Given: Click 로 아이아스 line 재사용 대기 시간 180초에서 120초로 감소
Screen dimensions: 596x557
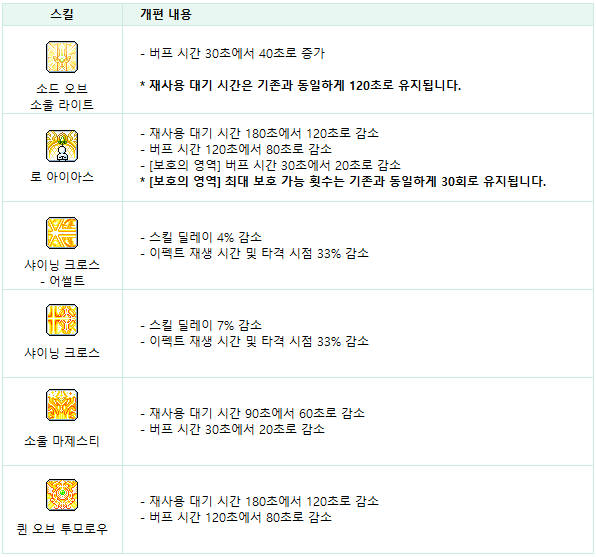Looking at the screenshot, I should (260, 133).
